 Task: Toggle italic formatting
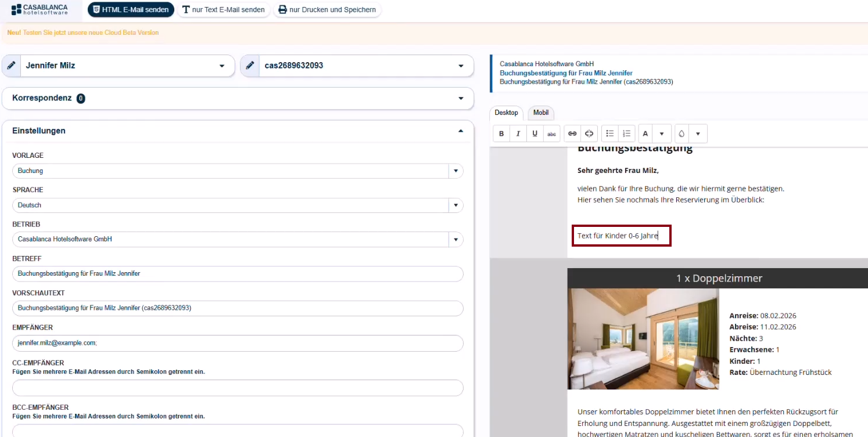coord(518,133)
